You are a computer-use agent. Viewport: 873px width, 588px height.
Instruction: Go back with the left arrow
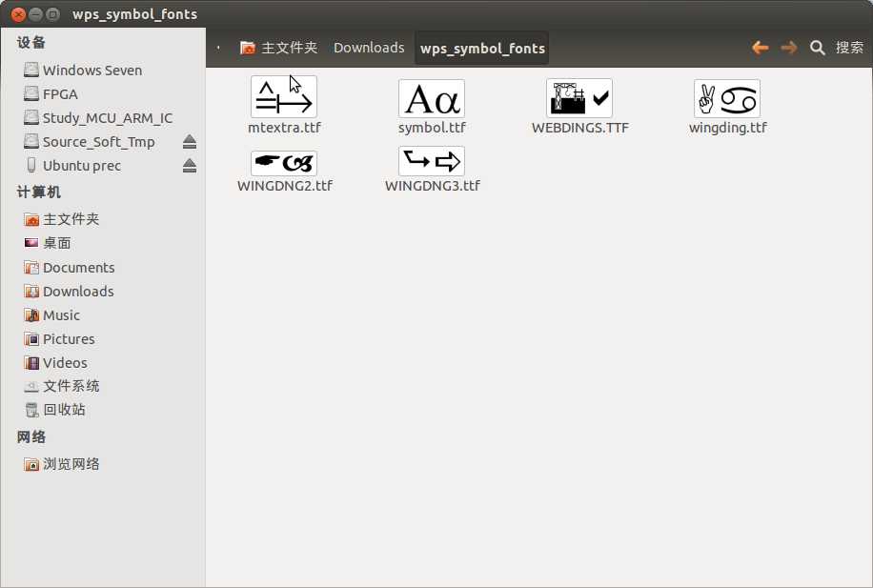pyautogui.click(x=760, y=48)
